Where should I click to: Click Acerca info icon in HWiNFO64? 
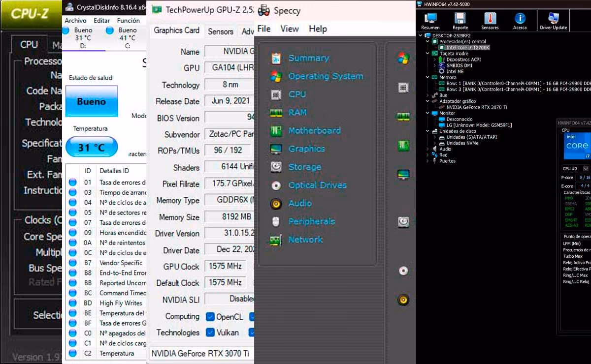(520, 19)
